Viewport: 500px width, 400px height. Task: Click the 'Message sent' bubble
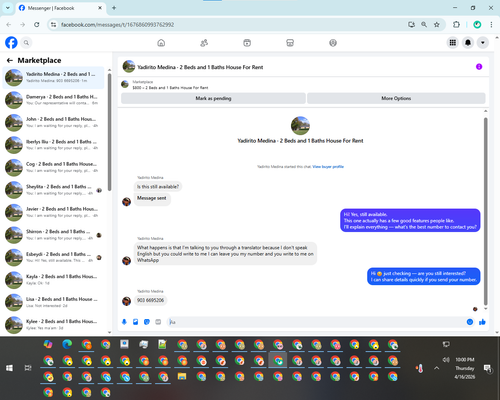(152, 198)
